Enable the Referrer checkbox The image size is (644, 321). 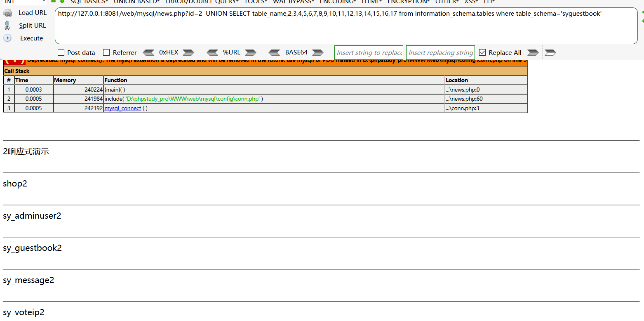(x=106, y=52)
